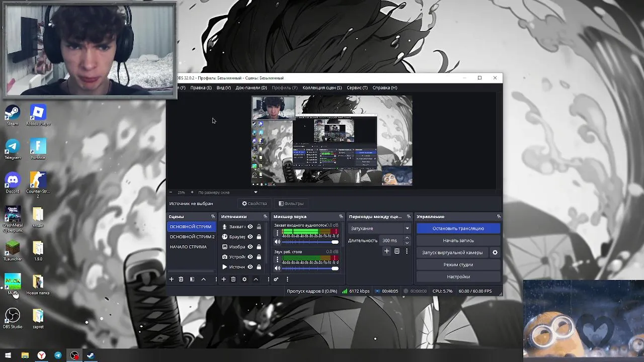Select the НАЧАЛО СТРИМА scene
Viewport: 644px width, 362px height.
point(192,247)
